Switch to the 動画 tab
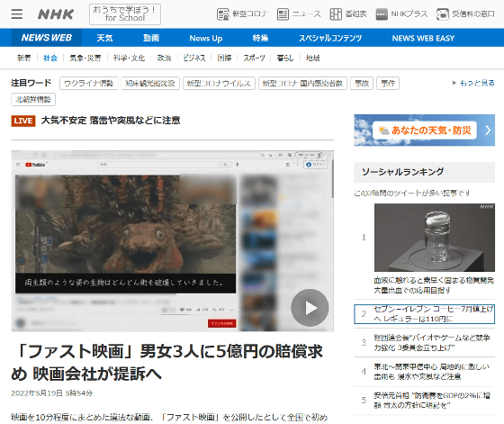The height and width of the screenshot is (424, 504). click(151, 38)
